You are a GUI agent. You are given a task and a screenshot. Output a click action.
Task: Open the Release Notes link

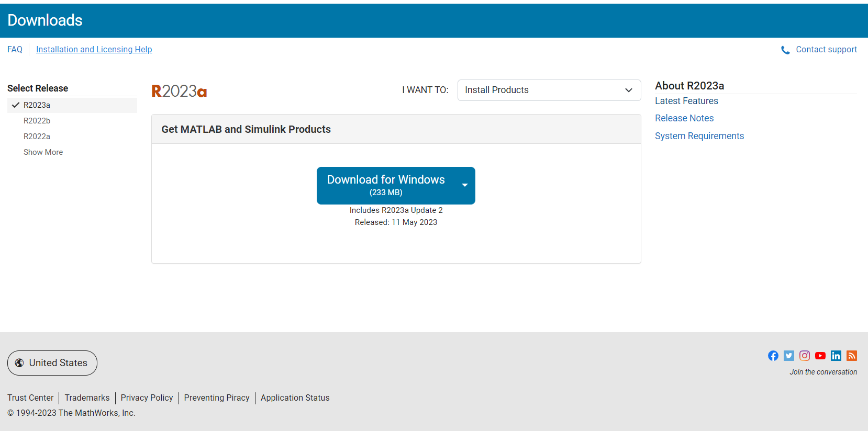(684, 118)
